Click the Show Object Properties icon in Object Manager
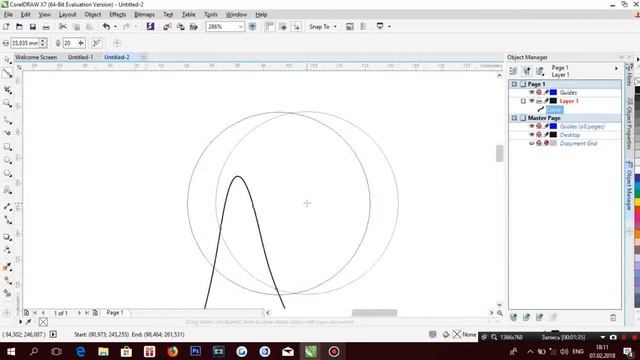Image resolution: width=640 pixels, height=360 pixels. point(513,71)
